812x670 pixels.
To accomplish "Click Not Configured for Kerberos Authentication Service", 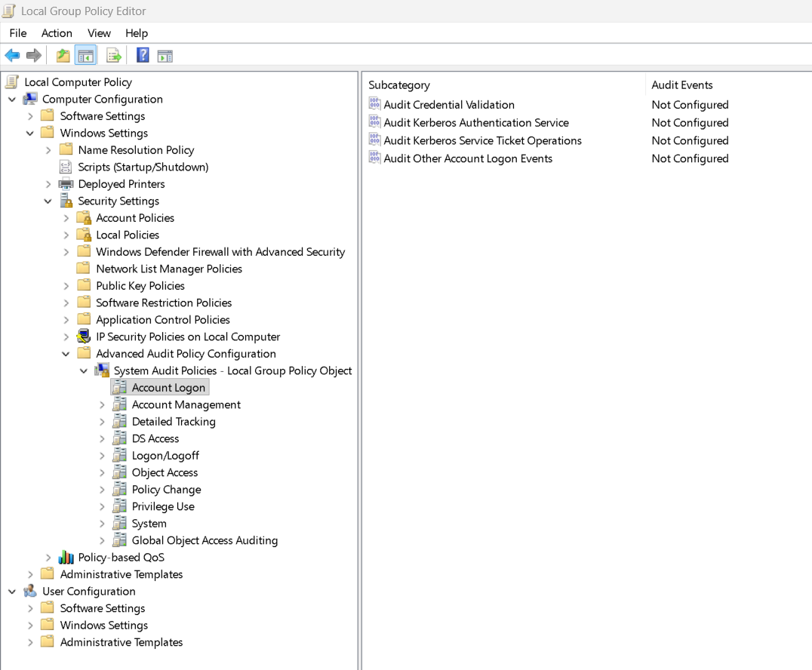I will pos(690,123).
